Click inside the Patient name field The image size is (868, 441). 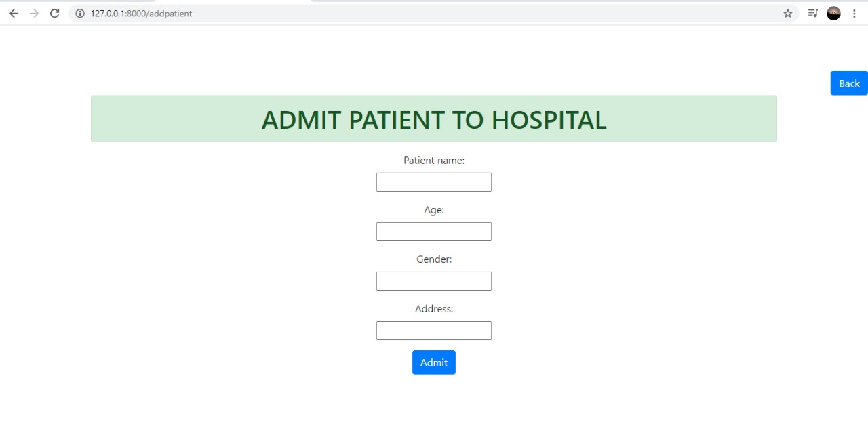click(433, 182)
